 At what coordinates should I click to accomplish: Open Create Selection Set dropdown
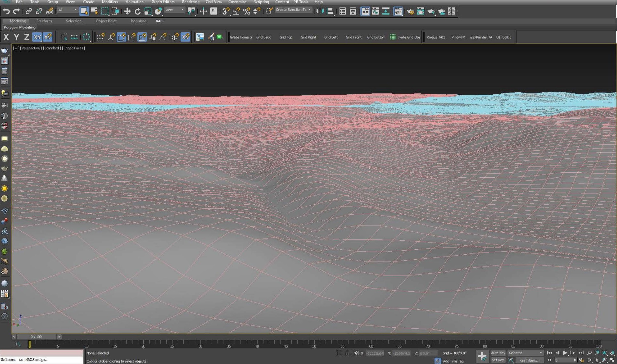(293, 10)
